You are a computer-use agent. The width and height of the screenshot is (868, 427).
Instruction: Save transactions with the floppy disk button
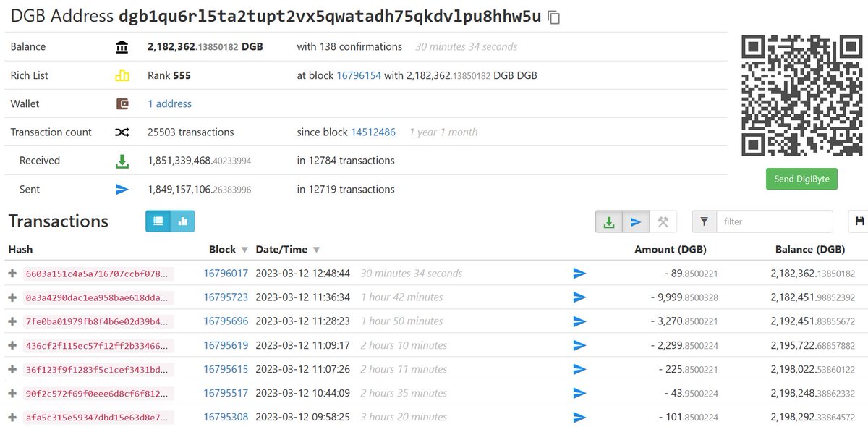point(860,221)
